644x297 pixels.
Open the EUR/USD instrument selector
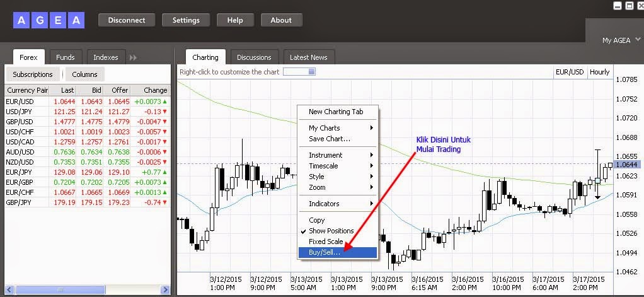pos(570,72)
